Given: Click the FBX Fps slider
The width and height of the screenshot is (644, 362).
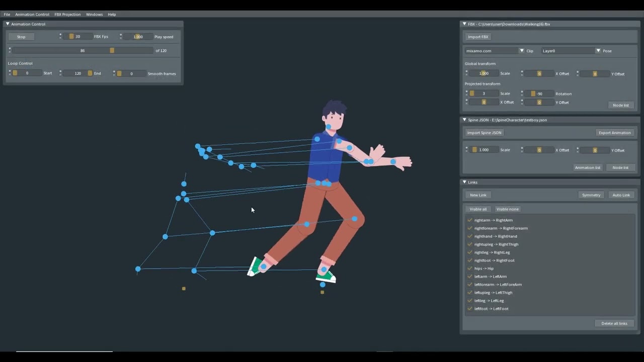Looking at the screenshot, I should click(77, 37).
